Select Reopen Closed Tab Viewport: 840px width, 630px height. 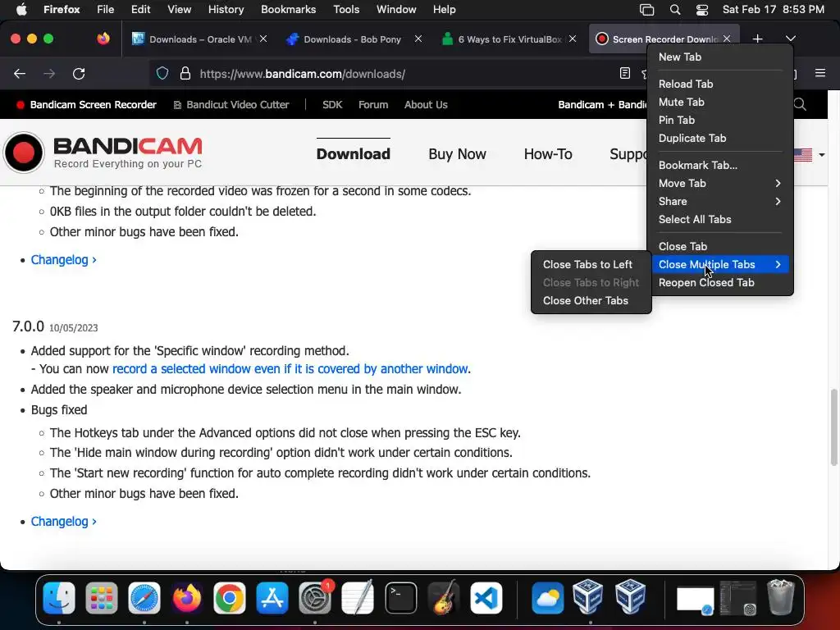(720, 282)
